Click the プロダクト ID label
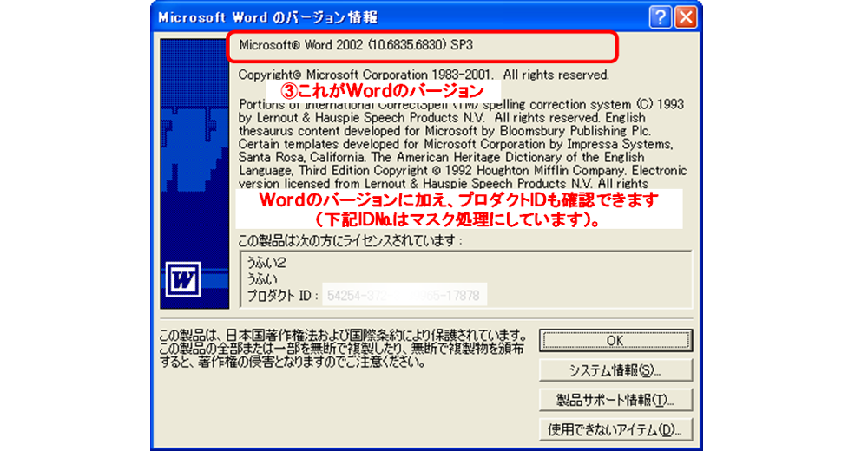 tap(281, 296)
